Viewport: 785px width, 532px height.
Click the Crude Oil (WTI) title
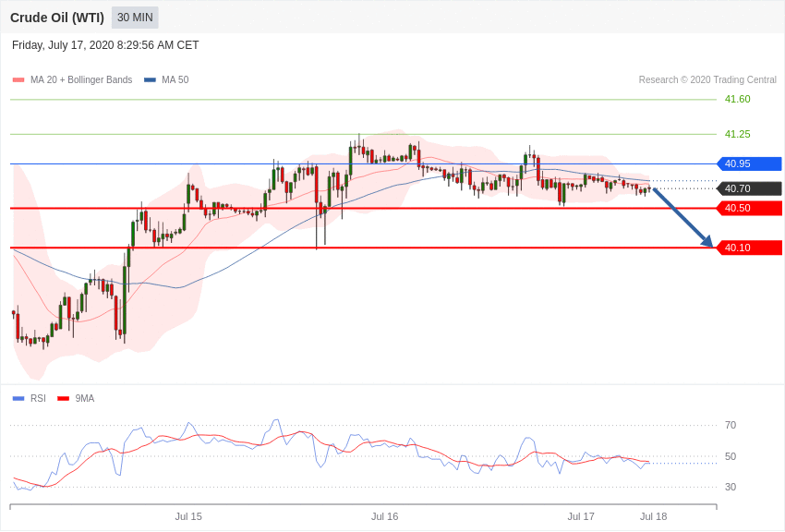tap(57, 18)
